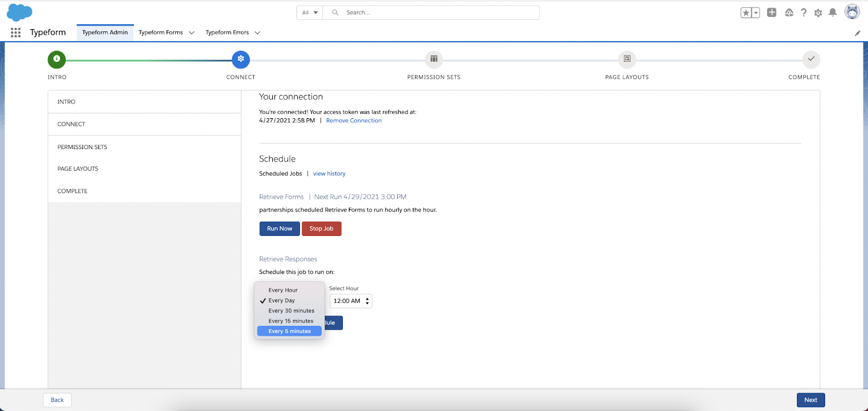
Task: Click the Typeform app name label
Action: pos(48,33)
